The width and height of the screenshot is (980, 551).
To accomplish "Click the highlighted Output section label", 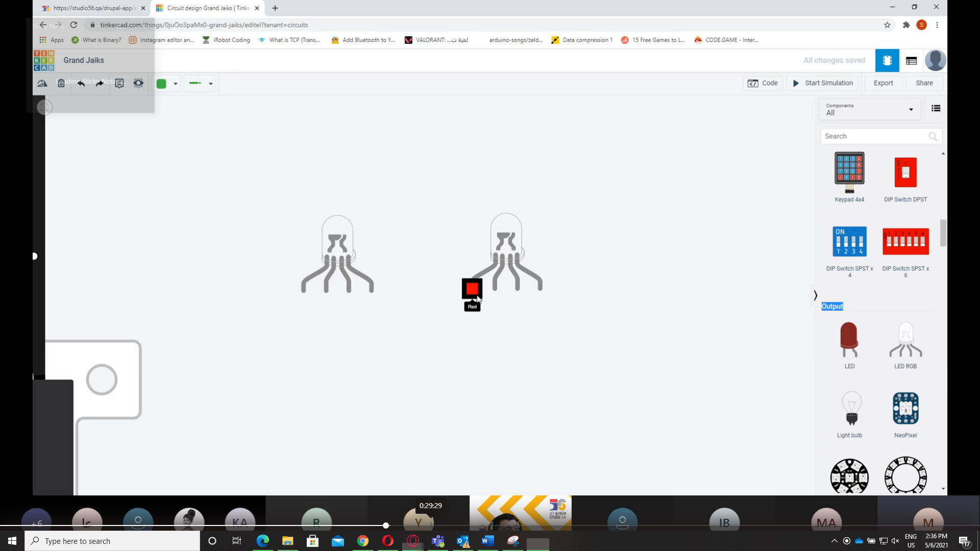I will pos(832,306).
